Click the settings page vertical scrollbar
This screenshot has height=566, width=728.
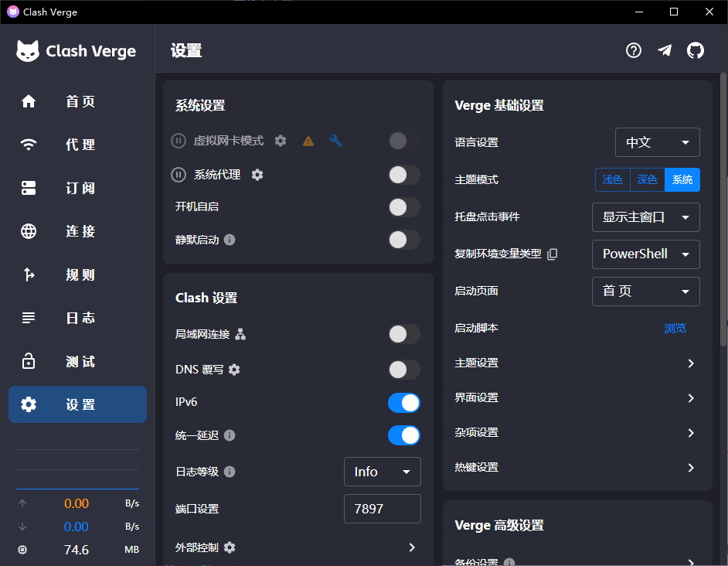point(723,209)
